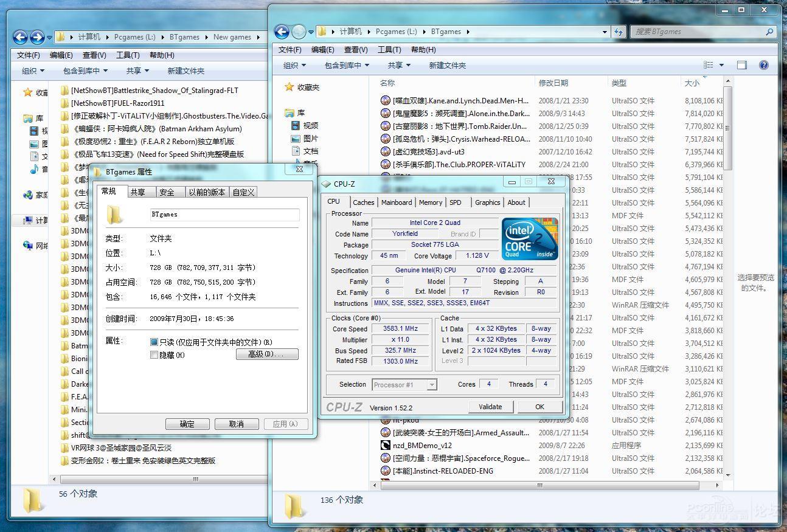The image size is (787, 532).
Task: Open Tools menu in BTgames window
Action: 389,49
